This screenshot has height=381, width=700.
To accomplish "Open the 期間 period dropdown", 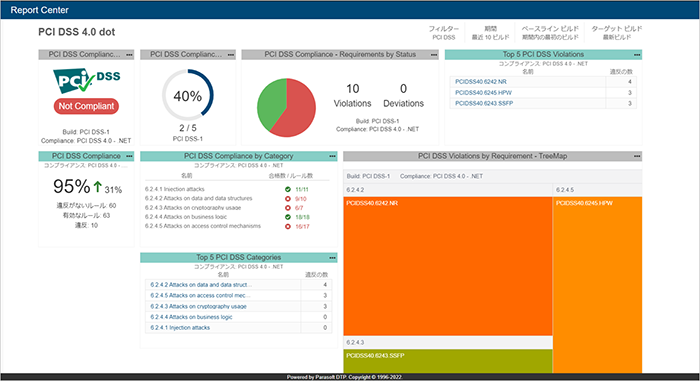I will click(x=490, y=33).
